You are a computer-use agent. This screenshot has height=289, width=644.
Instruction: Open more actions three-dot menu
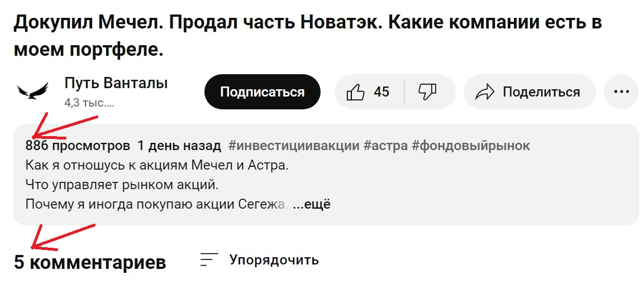[x=621, y=91]
